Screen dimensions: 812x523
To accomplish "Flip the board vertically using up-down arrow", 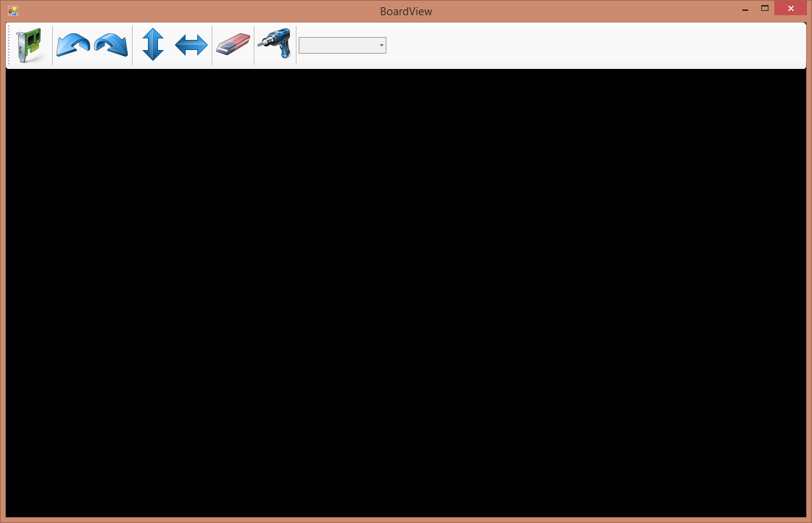I will (153, 45).
